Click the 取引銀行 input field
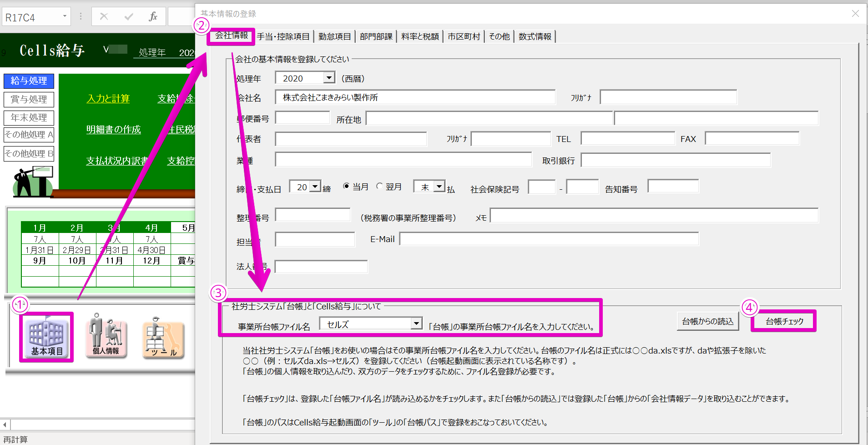Screen dimensions: 868x445 coord(676,160)
